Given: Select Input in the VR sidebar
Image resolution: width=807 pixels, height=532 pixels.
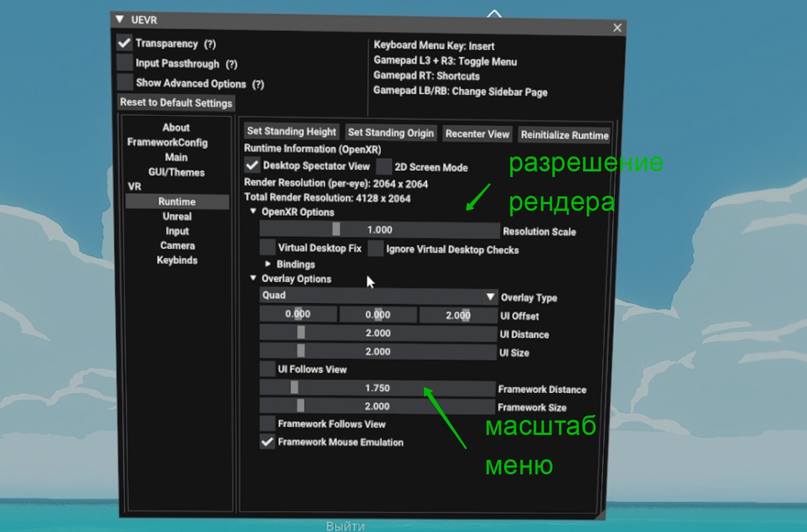Looking at the screenshot, I should coord(177,231).
